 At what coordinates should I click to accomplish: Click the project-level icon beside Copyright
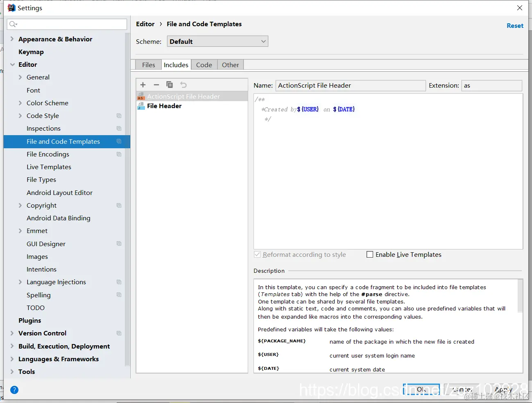point(119,206)
